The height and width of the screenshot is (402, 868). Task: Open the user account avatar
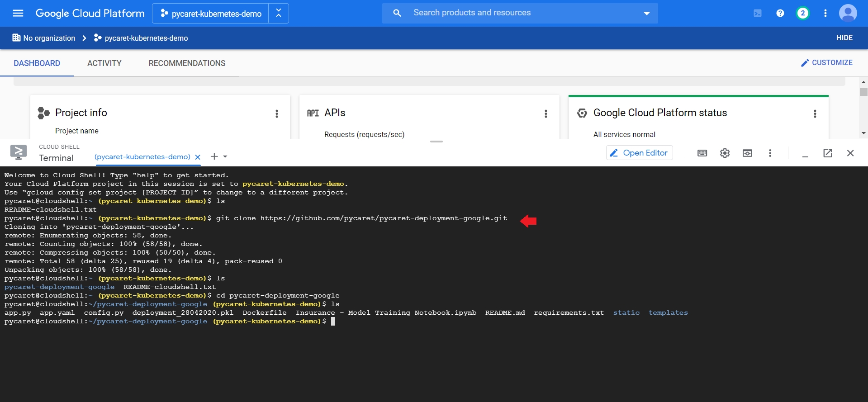tap(848, 13)
